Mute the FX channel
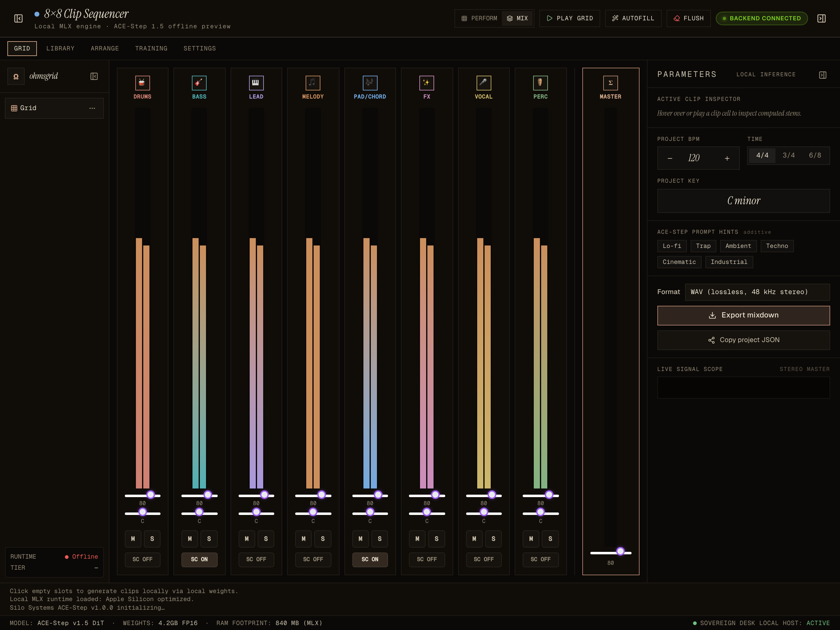Image resolution: width=840 pixels, height=630 pixels. [x=417, y=539]
